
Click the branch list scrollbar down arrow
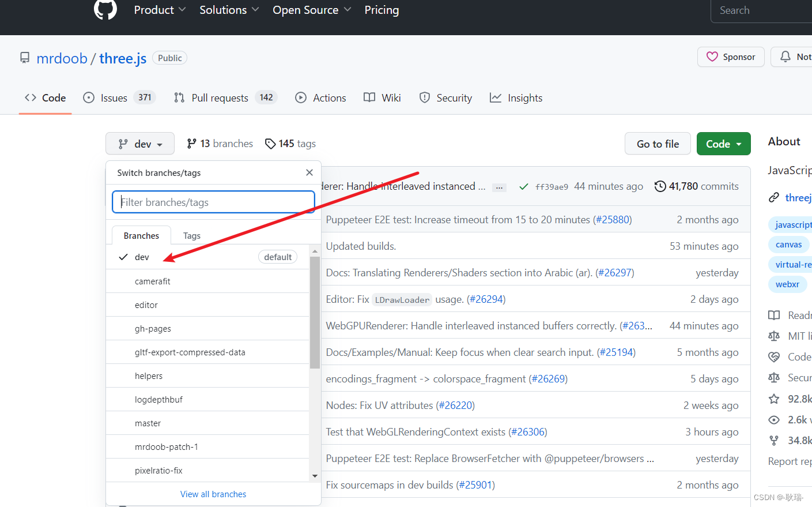(315, 476)
